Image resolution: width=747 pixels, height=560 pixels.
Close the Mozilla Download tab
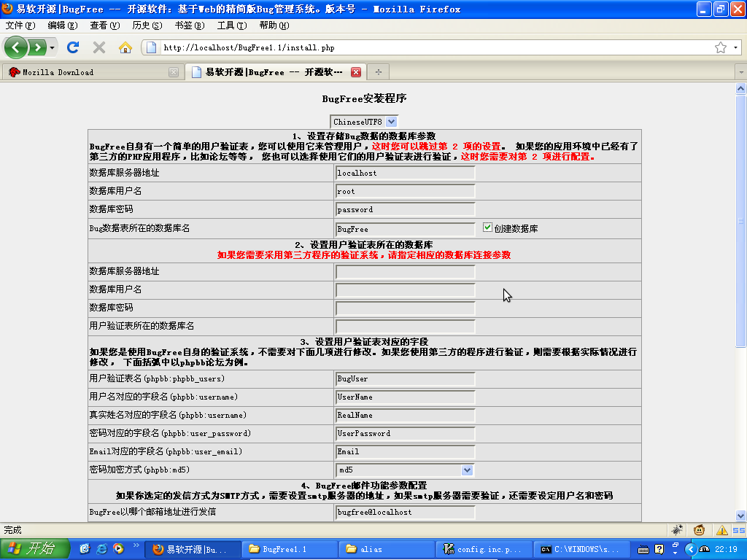[x=174, y=72]
